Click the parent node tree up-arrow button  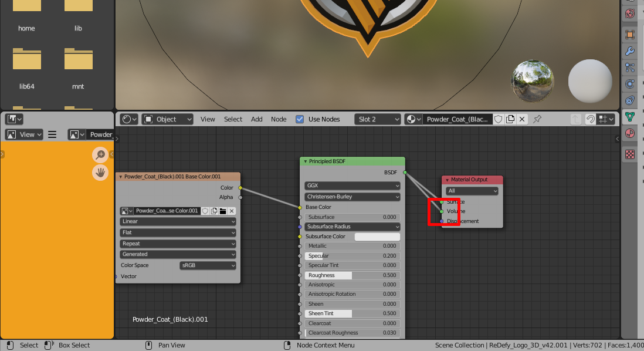click(x=576, y=119)
